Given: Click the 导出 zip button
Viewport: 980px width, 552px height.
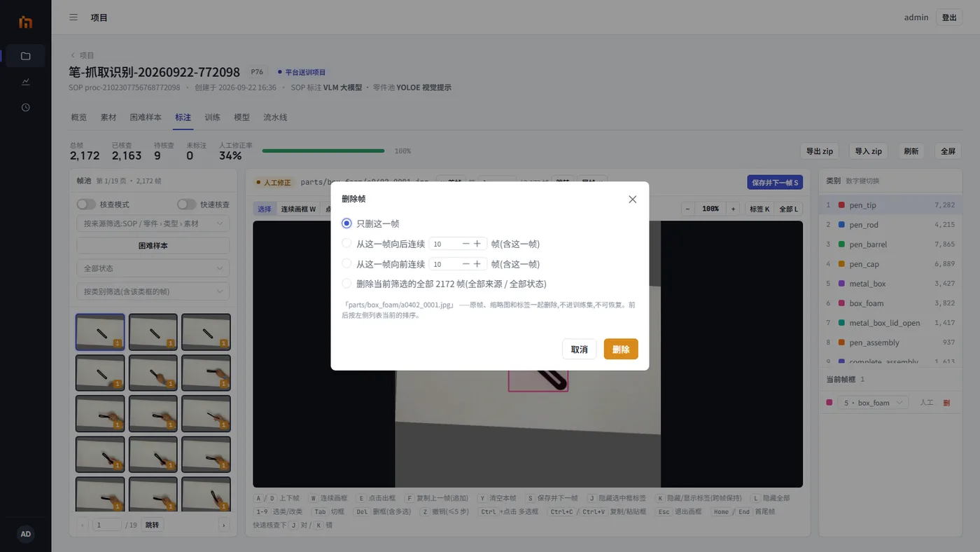Looking at the screenshot, I should 820,151.
